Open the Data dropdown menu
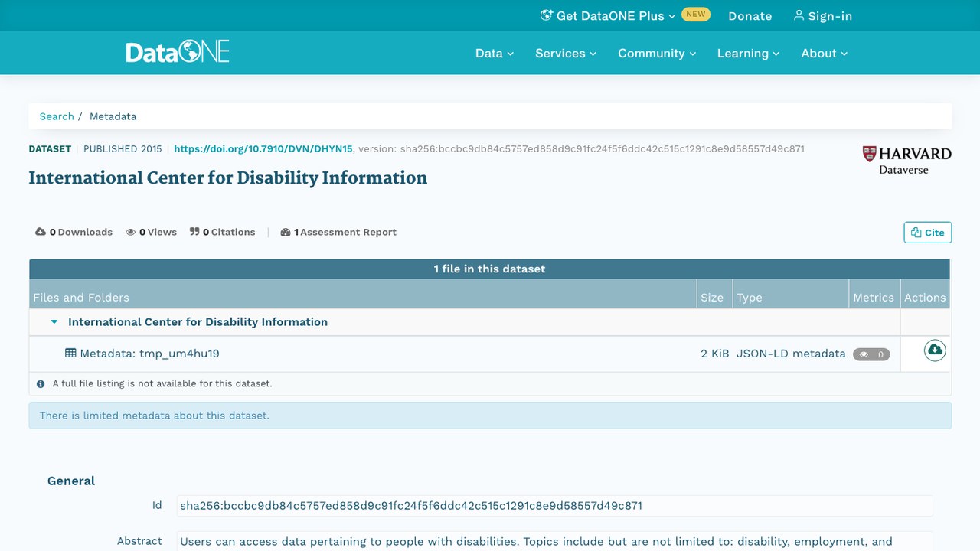980x551 pixels. pyautogui.click(x=495, y=53)
